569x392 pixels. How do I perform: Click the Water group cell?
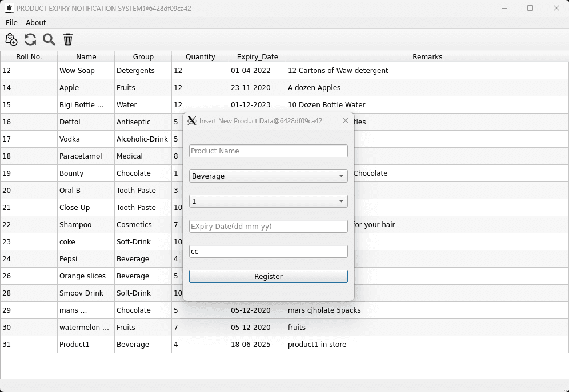coord(143,104)
